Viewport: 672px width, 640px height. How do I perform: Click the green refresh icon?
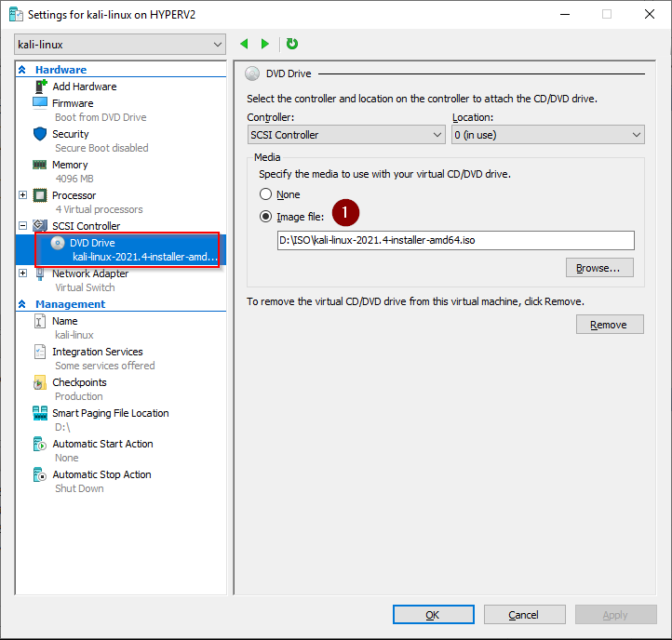[292, 44]
